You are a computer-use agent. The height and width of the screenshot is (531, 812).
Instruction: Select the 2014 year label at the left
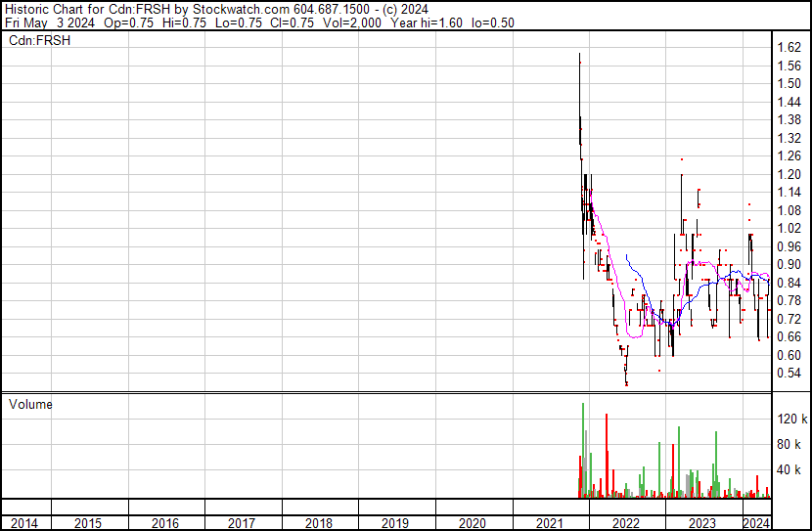pyautogui.click(x=24, y=523)
